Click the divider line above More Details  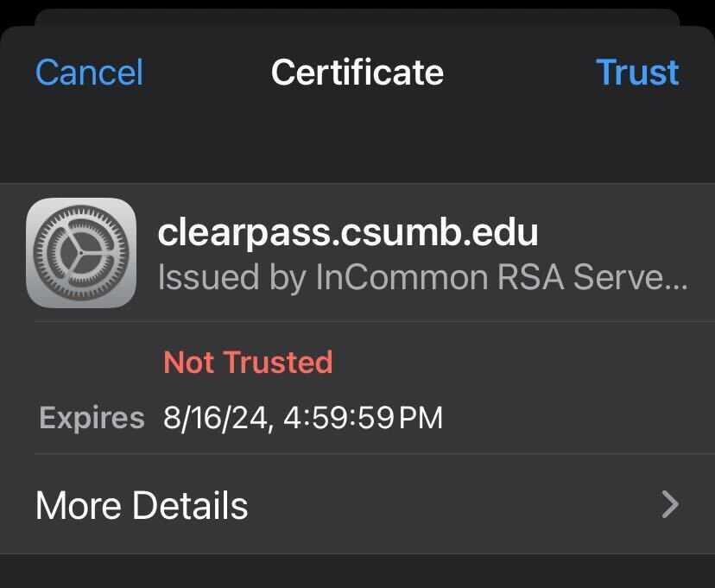[375, 454]
